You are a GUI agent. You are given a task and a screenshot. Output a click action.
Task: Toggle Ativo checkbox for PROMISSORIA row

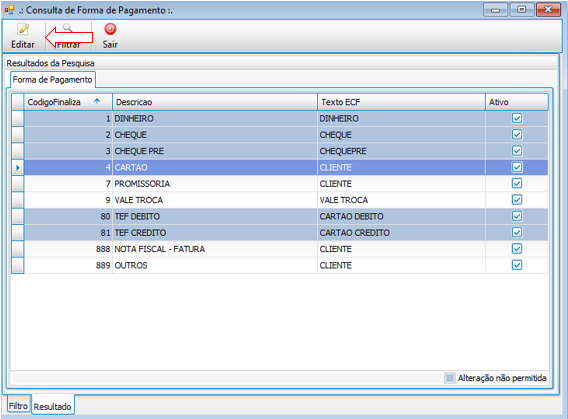pyautogui.click(x=517, y=184)
